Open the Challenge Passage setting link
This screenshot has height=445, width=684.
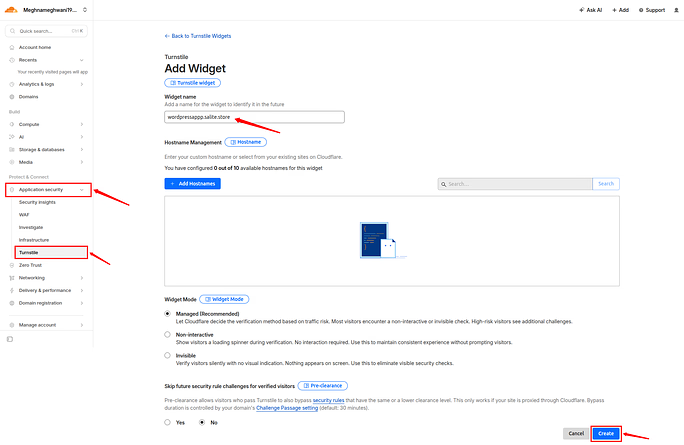tap(287, 408)
